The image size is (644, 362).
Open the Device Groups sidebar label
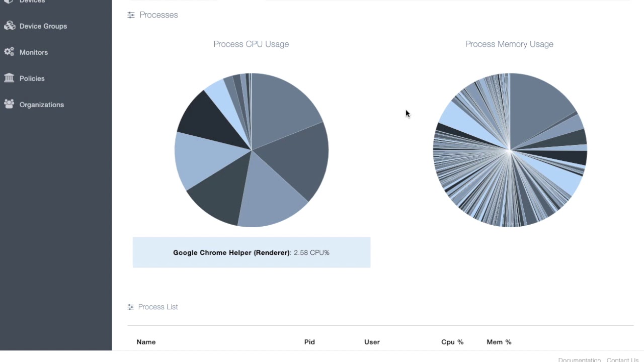click(43, 26)
